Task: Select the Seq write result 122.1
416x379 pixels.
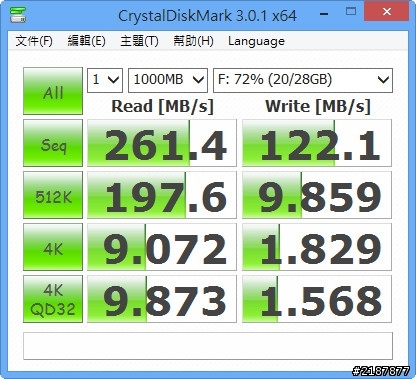Action: point(317,143)
